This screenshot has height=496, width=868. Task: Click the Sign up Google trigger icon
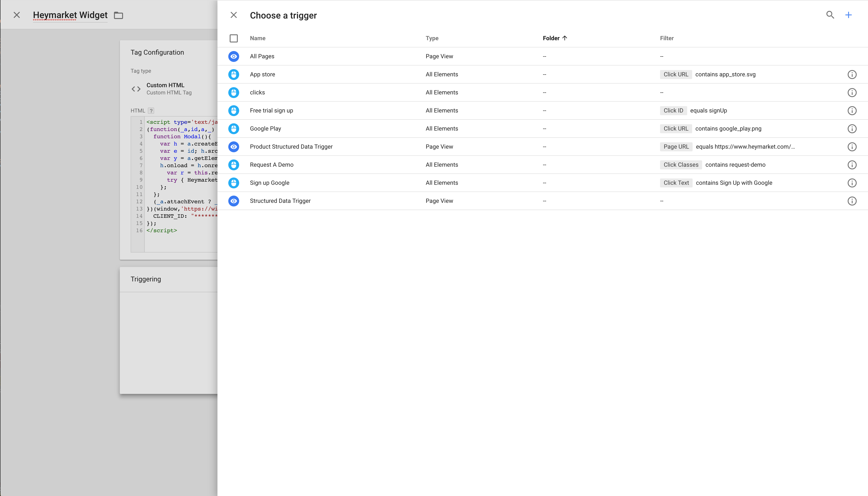click(x=234, y=182)
